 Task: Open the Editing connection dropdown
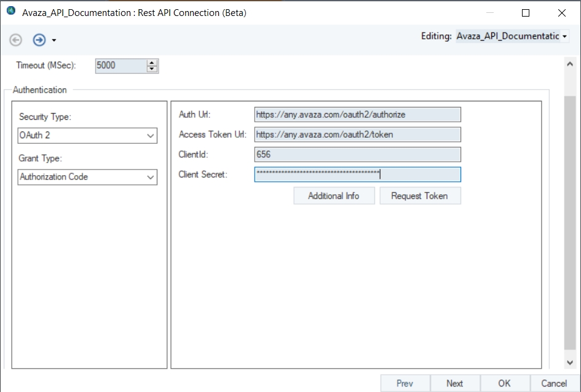click(564, 36)
